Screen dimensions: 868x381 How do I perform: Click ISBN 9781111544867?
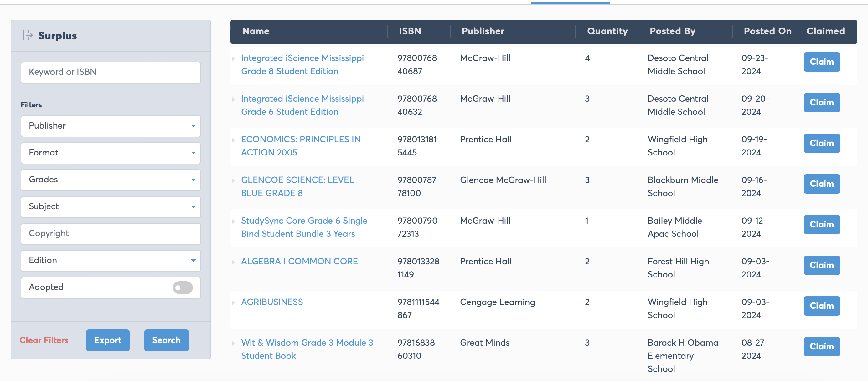click(418, 309)
